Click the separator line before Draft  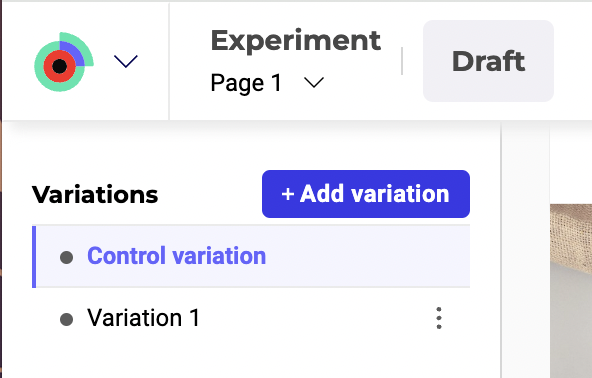[x=402, y=61]
